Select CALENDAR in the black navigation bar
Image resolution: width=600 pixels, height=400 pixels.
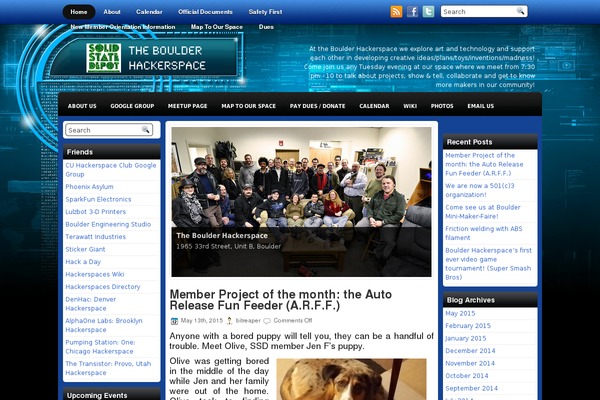(x=374, y=106)
